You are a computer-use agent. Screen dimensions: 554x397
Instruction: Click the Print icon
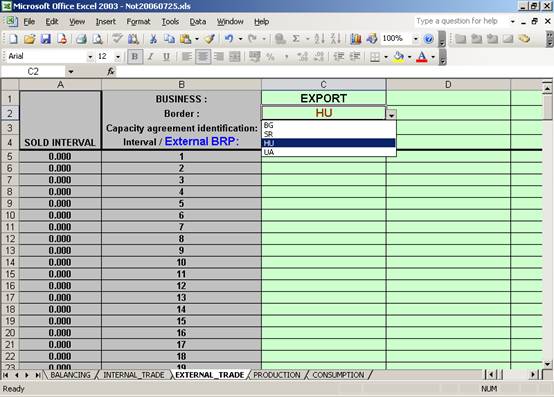(x=81, y=38)
